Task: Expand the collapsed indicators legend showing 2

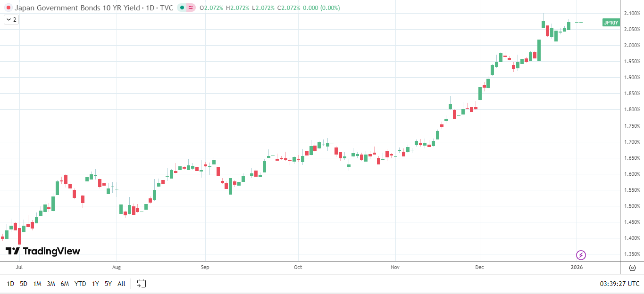Action: pyautogui.click(x=11, y=20)
